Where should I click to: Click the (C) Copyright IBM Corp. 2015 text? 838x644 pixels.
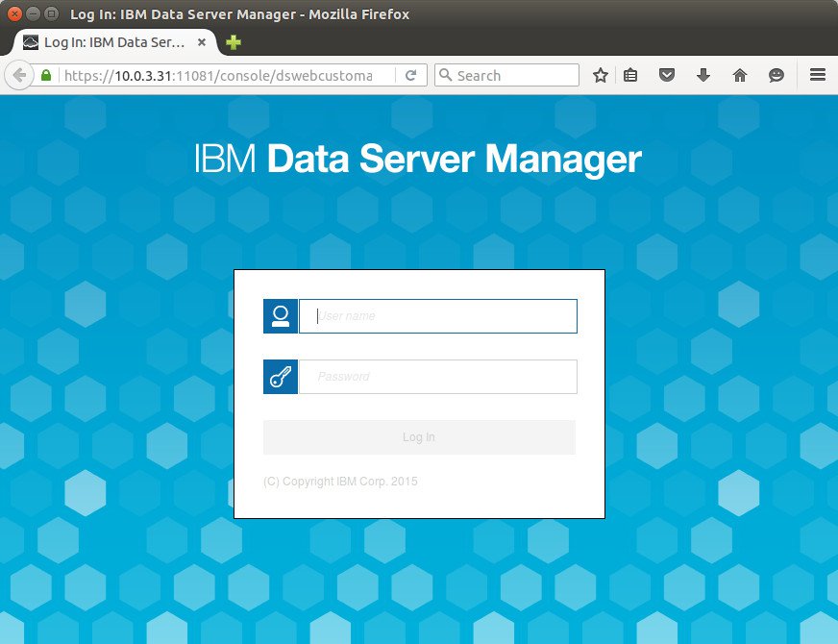tap(340, 481)
